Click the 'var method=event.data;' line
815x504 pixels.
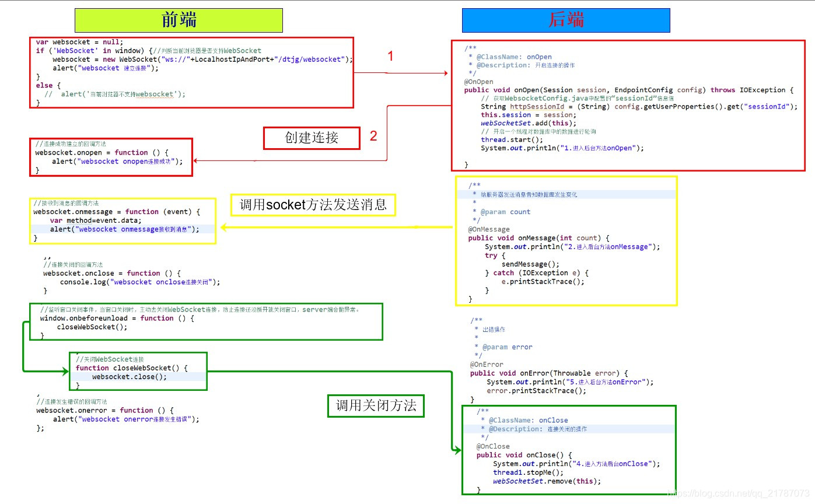[x=96, y=220]
